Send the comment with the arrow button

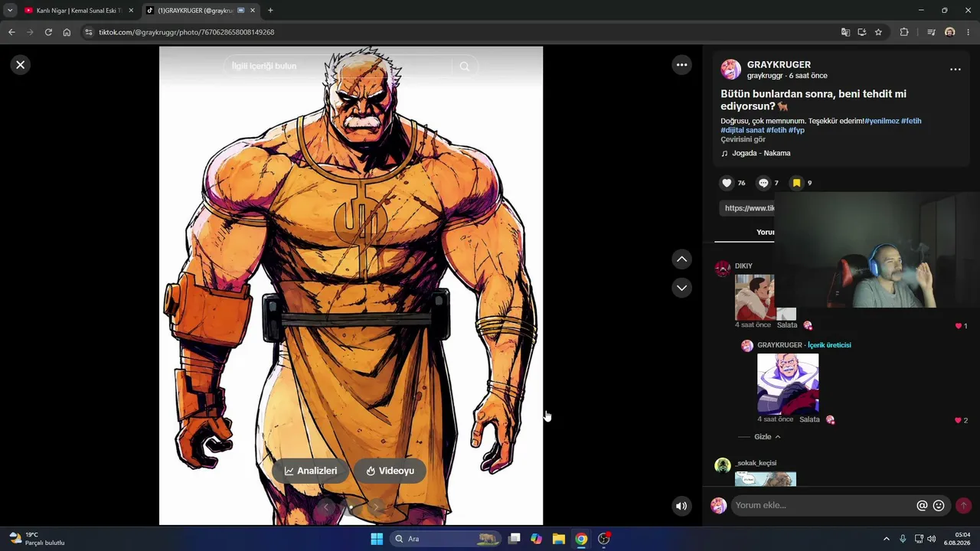(x=963, y=506)
